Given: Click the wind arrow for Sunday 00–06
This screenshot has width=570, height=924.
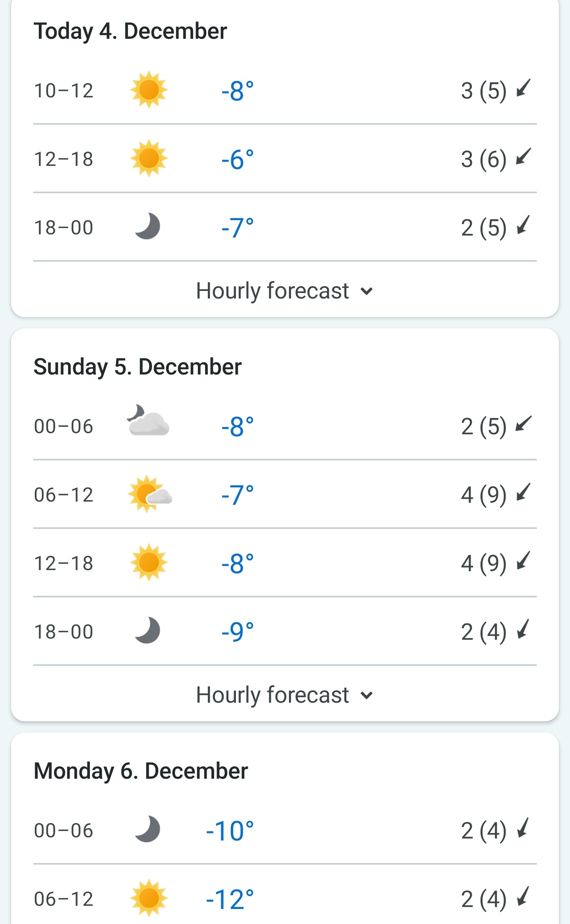Looking at the screenshot, I should pos(523,424).
